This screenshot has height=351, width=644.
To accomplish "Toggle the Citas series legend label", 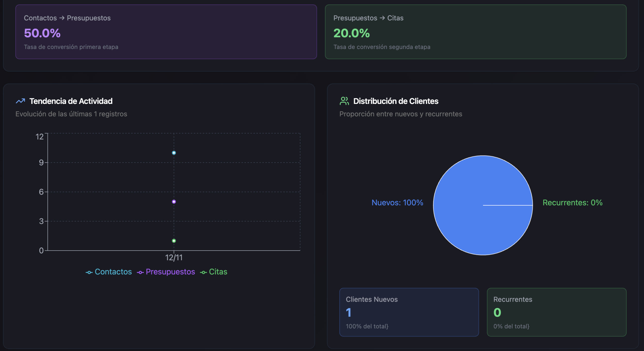I will pos(218,272).
